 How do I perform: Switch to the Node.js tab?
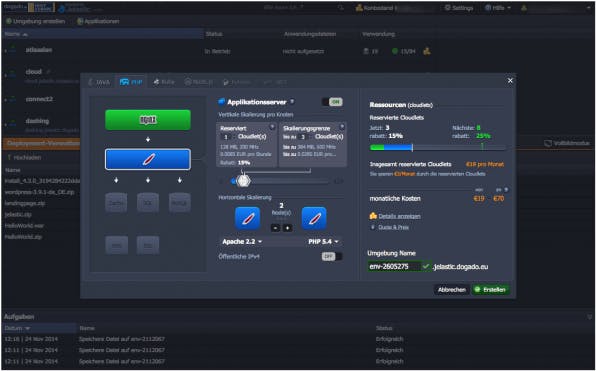[x=199, y=82]
